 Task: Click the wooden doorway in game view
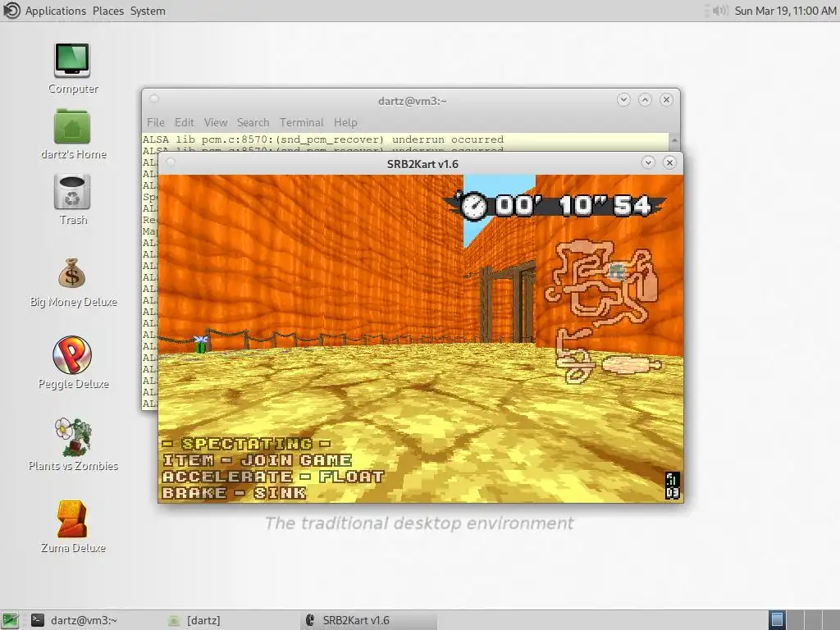(507, 303)
